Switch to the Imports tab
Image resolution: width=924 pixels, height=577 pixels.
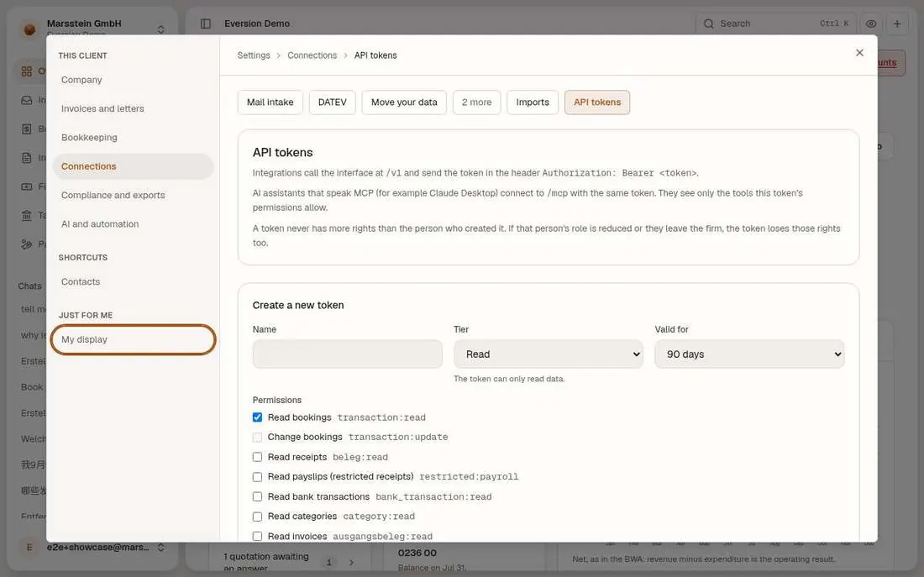point(533,102)
